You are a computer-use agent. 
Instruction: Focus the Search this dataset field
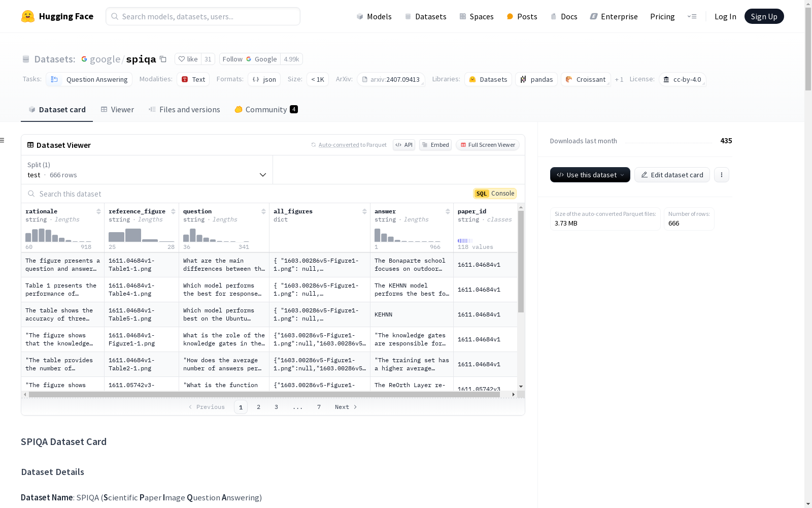244,194
